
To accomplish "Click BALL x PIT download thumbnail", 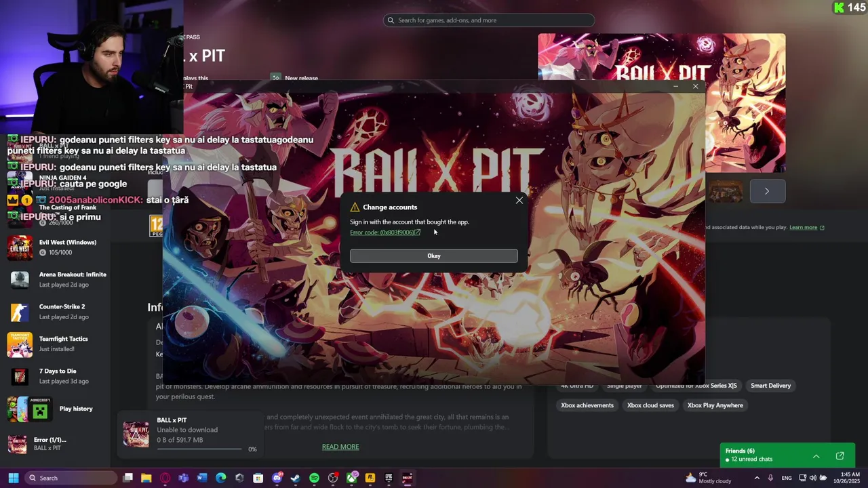I will pyautogui.click(x=136, y=434).
